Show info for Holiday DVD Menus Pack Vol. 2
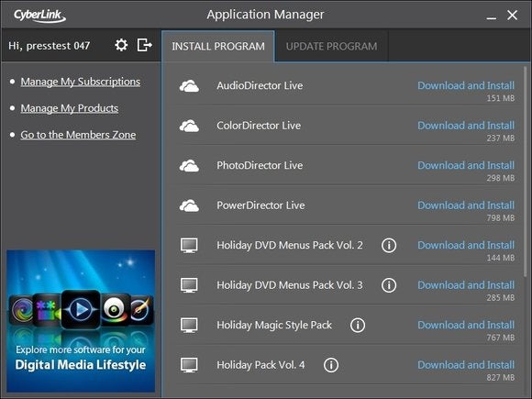This screenshot has height=399, width=532. point(389,245)
